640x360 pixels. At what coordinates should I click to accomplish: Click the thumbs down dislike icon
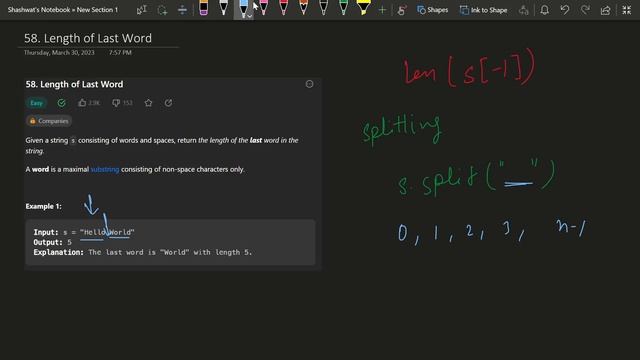point(116,103)
